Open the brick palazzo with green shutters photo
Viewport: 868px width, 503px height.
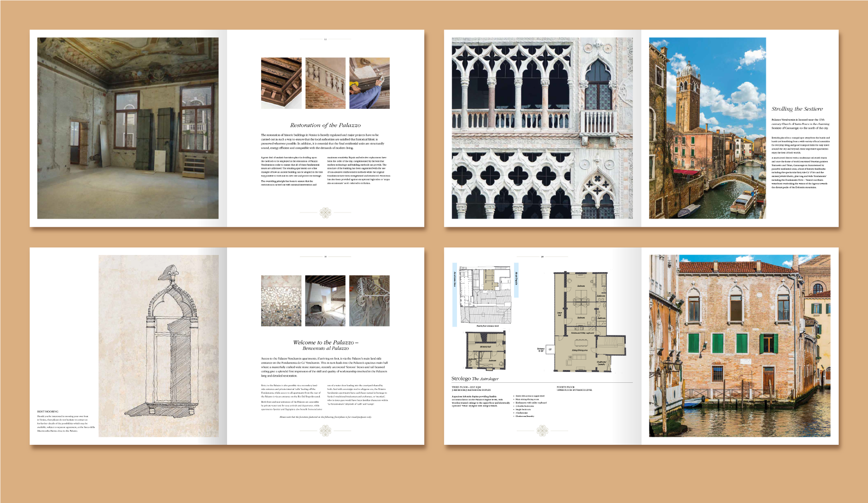point(739,346)
